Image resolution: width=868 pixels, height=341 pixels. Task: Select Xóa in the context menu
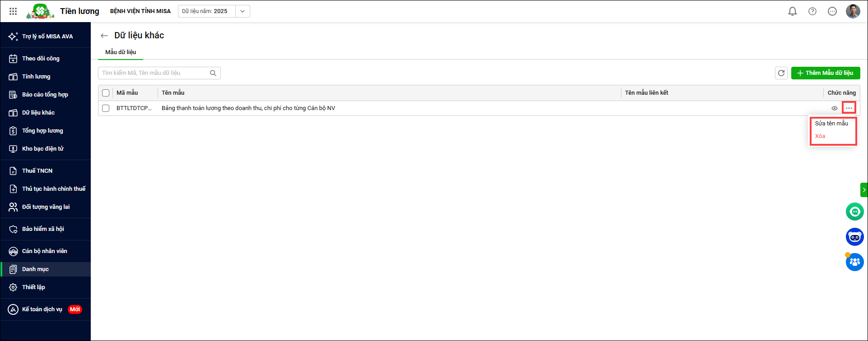[x=820, y=136]
